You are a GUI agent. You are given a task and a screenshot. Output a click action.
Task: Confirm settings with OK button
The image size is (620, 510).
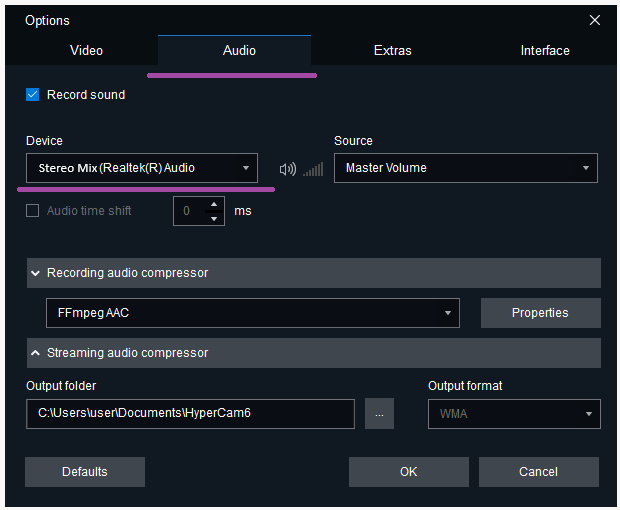(408, 472)
